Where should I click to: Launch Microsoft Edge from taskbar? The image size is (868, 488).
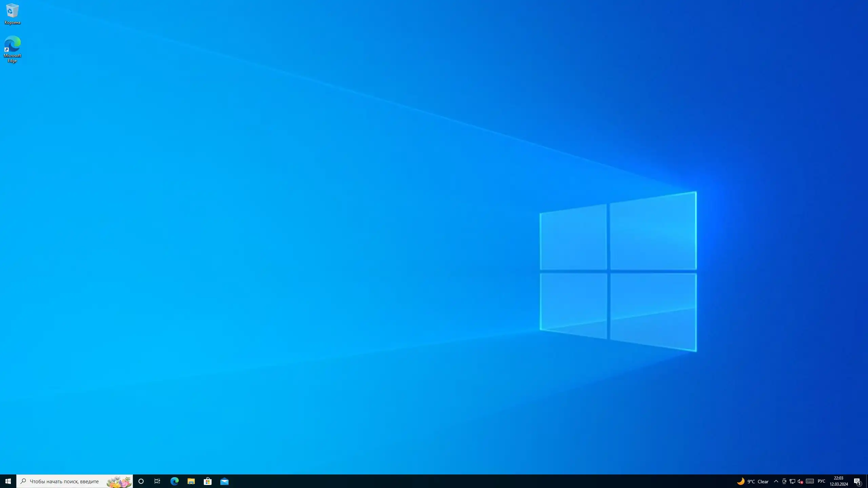pyautogui.click(x=174, y=481)
